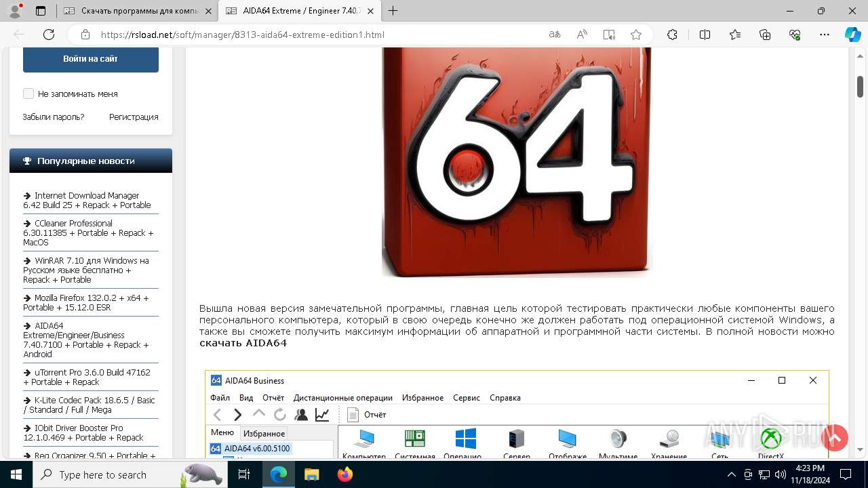Open the Windows Start menu
This screenshot has height=488, width=868.
point(16,474)
